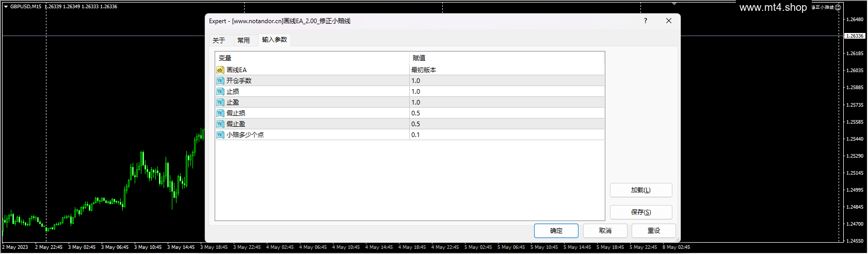This screenshot has height=254, width=868.
Task: Select the 画线EA variable row name
Action: [x=236, y=70]
